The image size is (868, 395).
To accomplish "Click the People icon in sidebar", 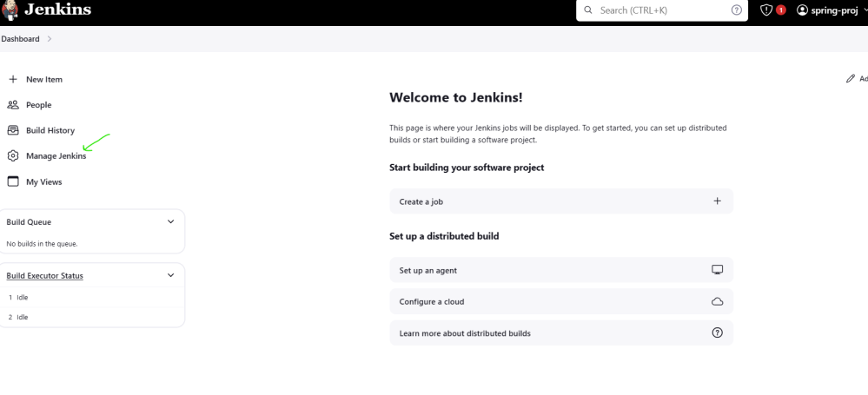I will (12, 105).
